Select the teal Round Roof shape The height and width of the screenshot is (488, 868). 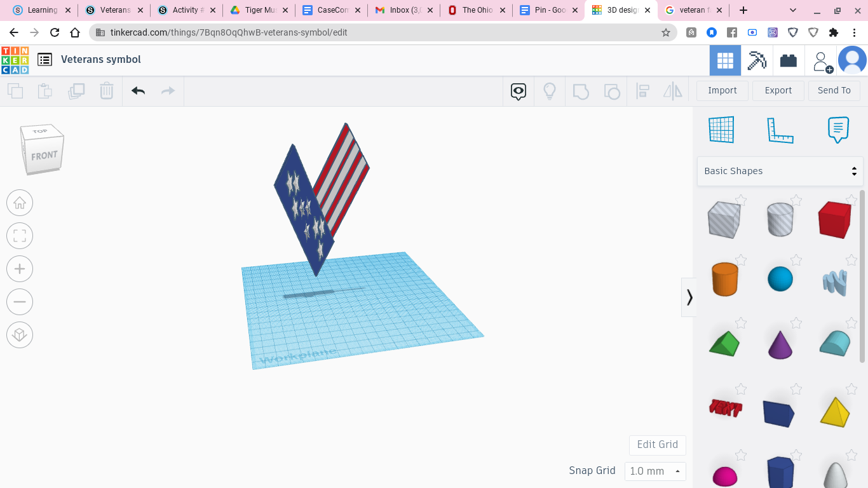835,343
